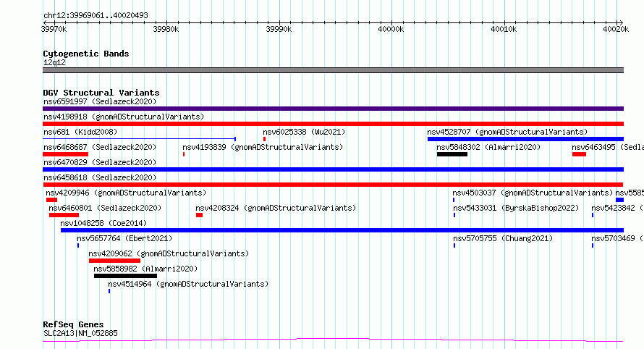Viewport: 644px width, 349px height.
Task: Open nsv4528707 gnomADStructuralVariants label
Action: pos(507,132)
